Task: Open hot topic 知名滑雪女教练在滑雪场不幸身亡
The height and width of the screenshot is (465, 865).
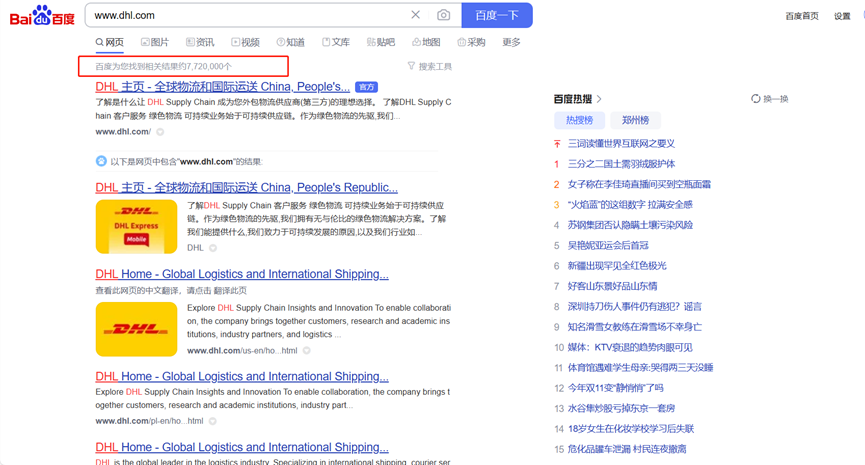Action: (635, 327)
